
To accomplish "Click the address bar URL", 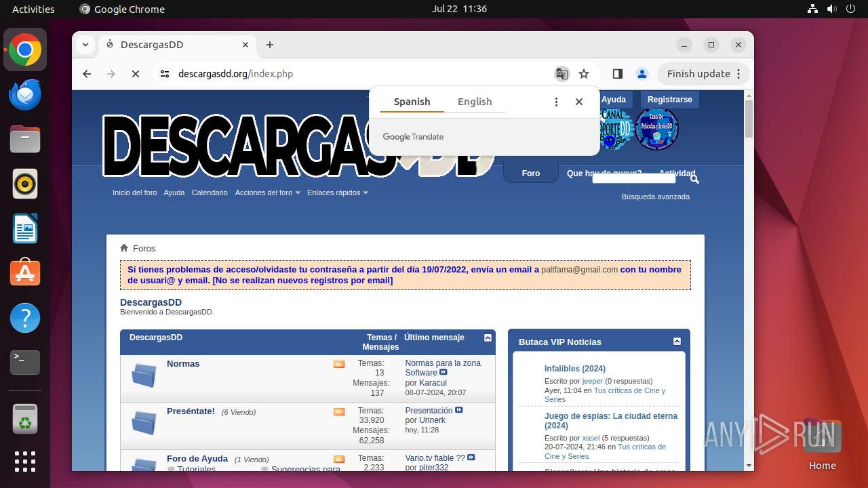I will (x=235, y=74).
